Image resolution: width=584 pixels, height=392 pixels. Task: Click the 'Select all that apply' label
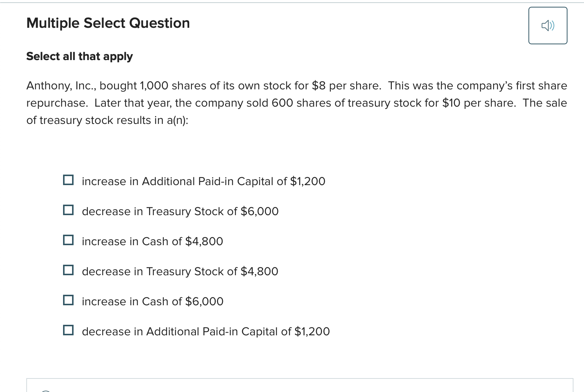[x=79, y=56]
